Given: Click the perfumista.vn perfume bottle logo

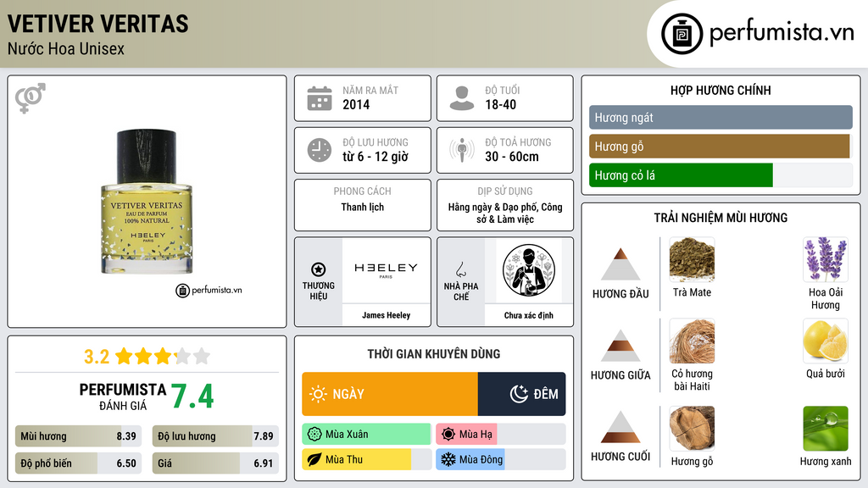Looking at the screenshot, I should point(682,34).
